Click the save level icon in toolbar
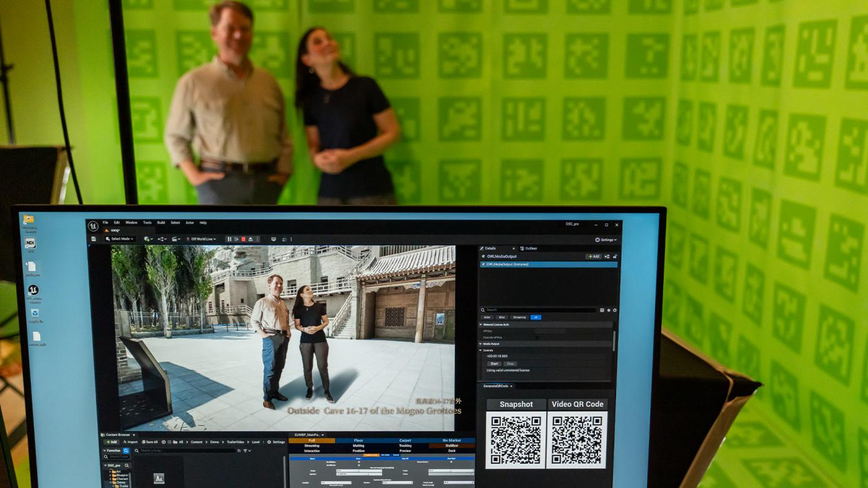This screenshot has width=868, height=488. coord(93,239)
